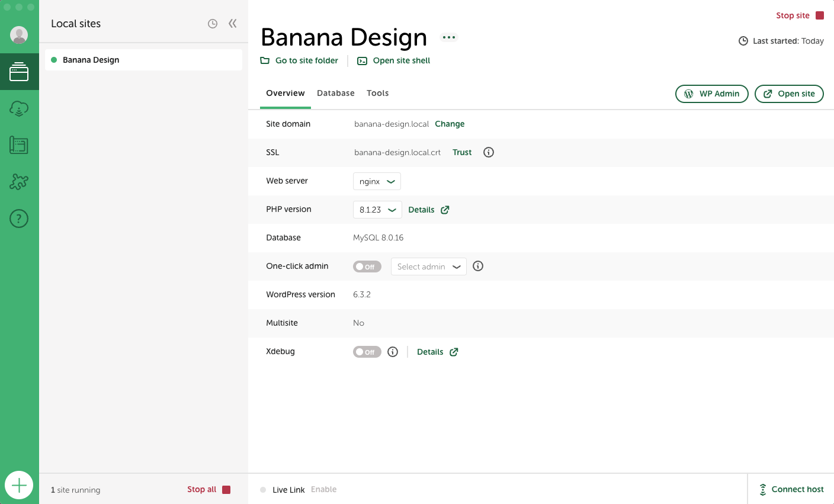
Task: Click the MySQL 8.0.16 value
Action: [378, 237]
